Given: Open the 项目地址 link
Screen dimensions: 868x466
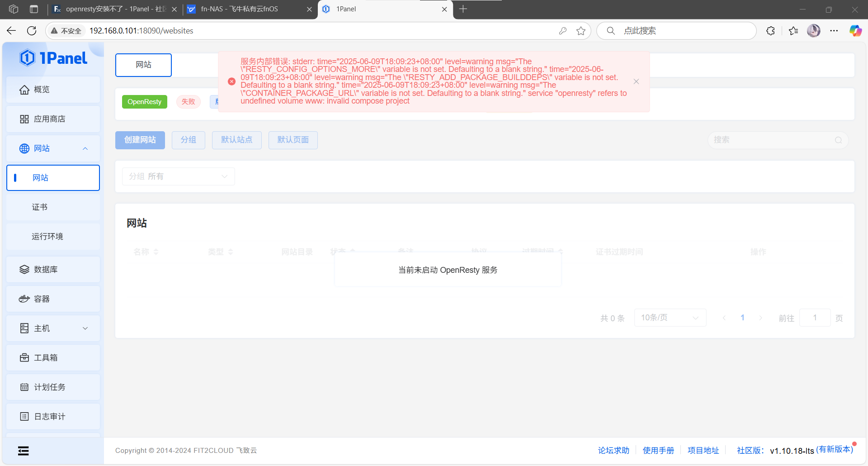Looking at the screenshot, I should 703,451.
